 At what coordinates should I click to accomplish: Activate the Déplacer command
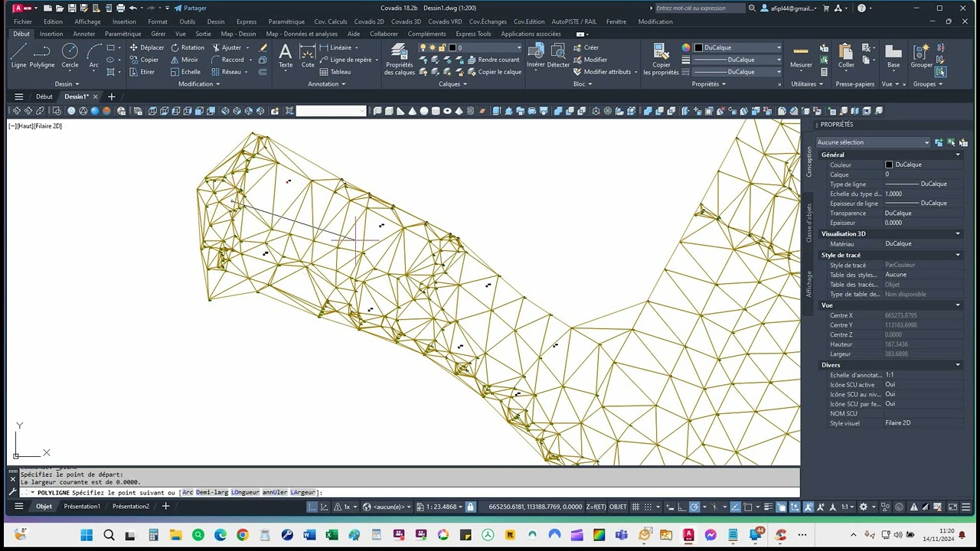[146, 47]
